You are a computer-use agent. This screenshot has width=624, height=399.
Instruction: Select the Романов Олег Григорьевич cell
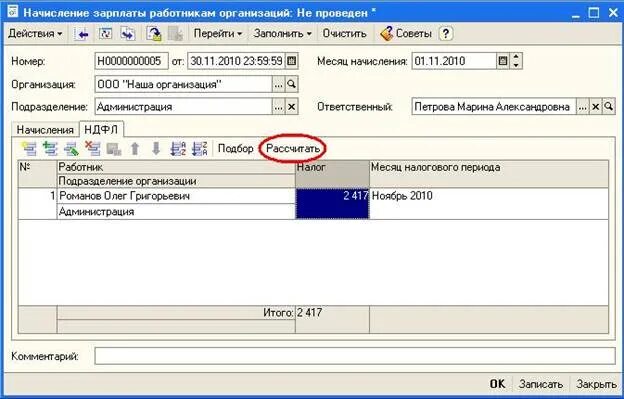pos(176,196)
